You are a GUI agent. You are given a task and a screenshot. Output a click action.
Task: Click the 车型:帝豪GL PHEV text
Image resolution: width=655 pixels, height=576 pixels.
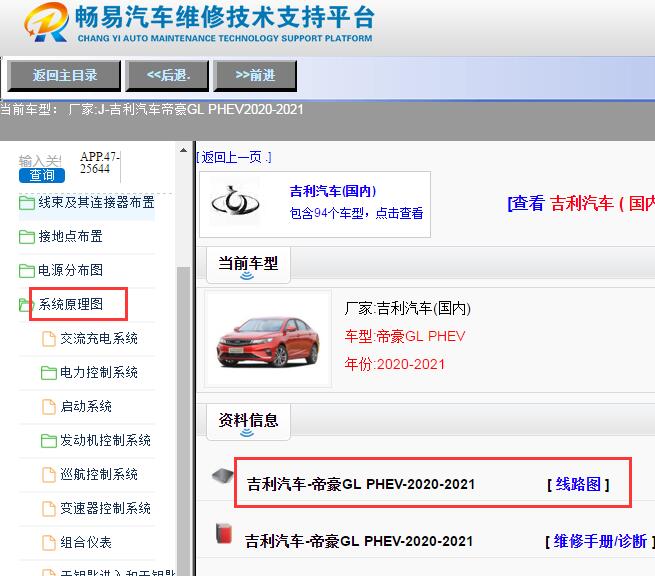405,336
